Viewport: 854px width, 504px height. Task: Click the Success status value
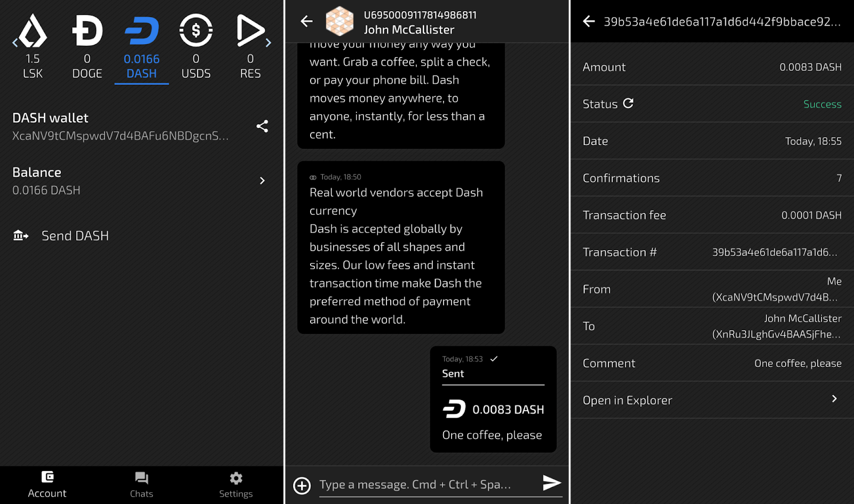click(822, 104)
